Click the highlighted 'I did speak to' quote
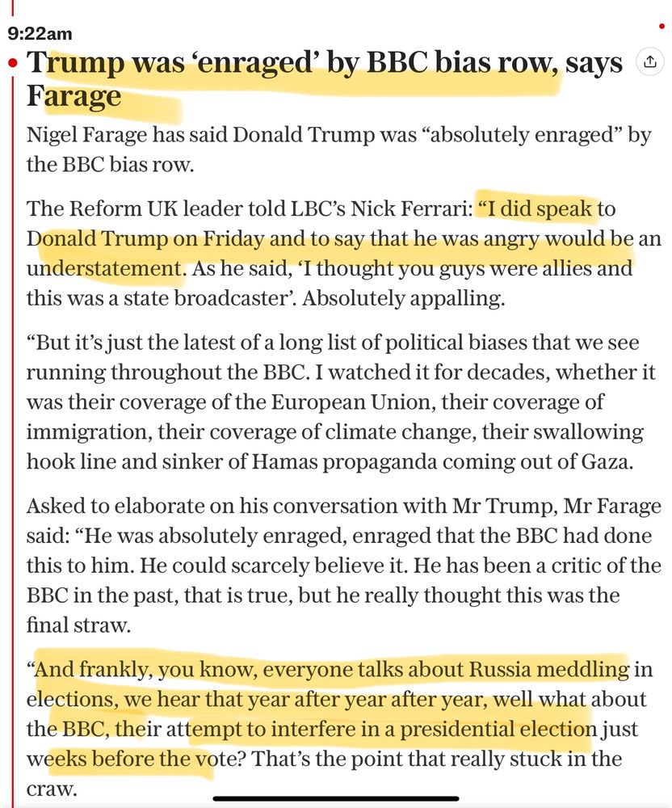This screenshot has height=808, width=672. pyautogui.click(x=546, y=208)
